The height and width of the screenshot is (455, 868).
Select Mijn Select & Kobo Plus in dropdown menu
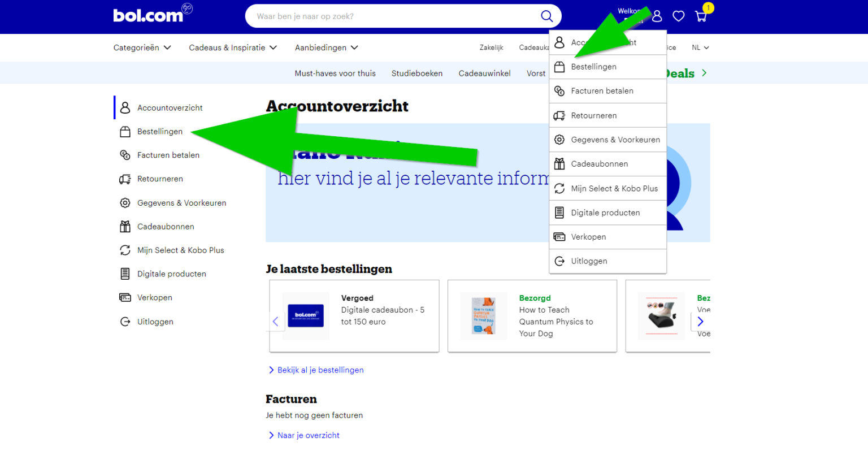[608, 188]
